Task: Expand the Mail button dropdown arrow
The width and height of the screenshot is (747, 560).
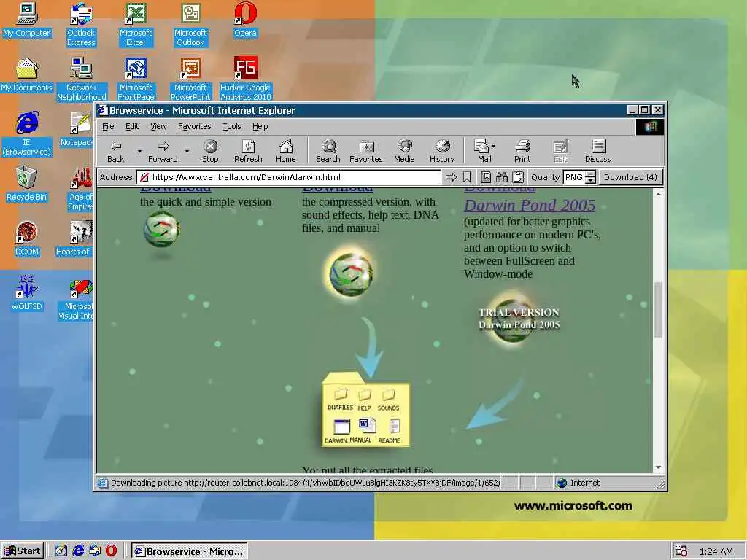Action: tap(494, 146)
